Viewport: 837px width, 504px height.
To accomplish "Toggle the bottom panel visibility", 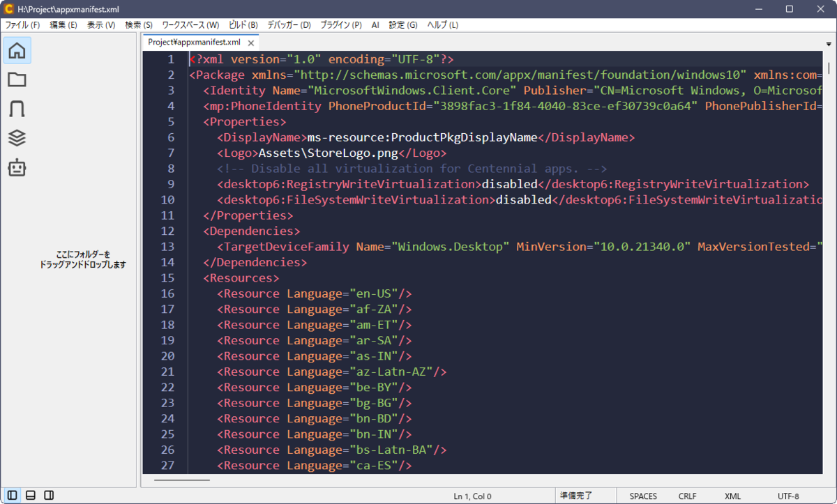I will (x=30, y=496).
